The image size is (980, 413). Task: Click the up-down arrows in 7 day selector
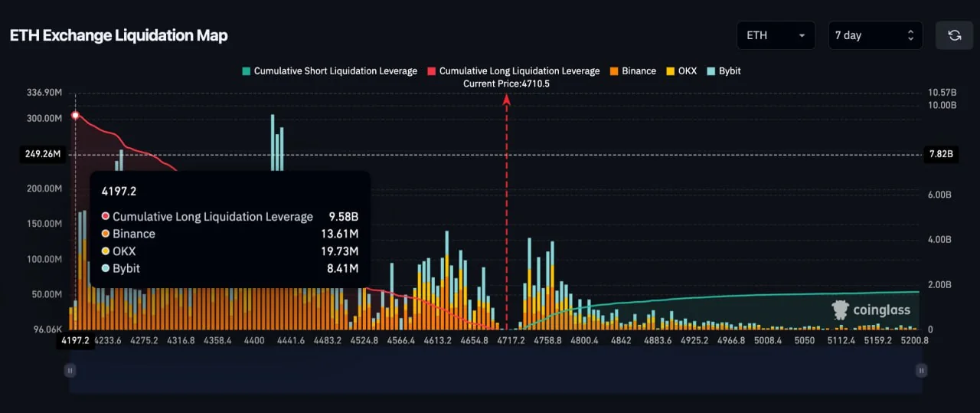click(910, 35)
